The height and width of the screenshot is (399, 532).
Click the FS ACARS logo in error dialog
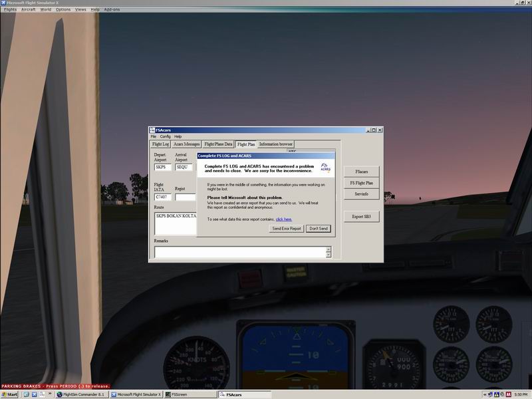click(x=325, y=168)
